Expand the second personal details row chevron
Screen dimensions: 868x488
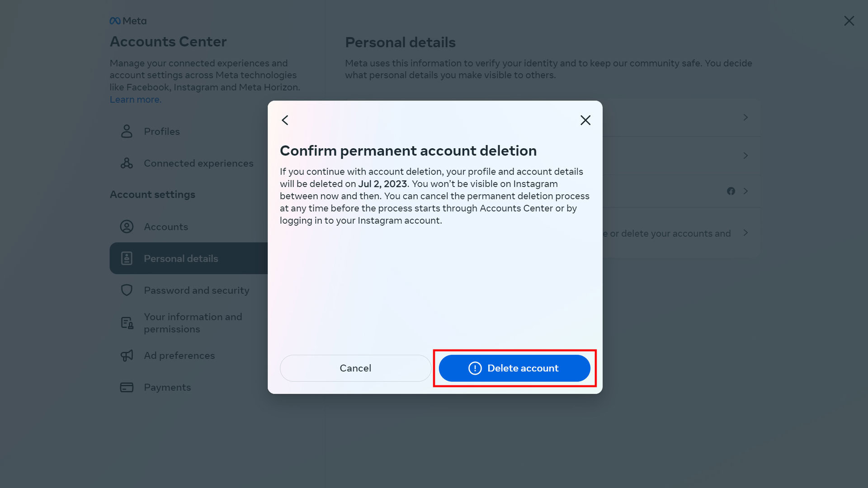click(745, 155)
